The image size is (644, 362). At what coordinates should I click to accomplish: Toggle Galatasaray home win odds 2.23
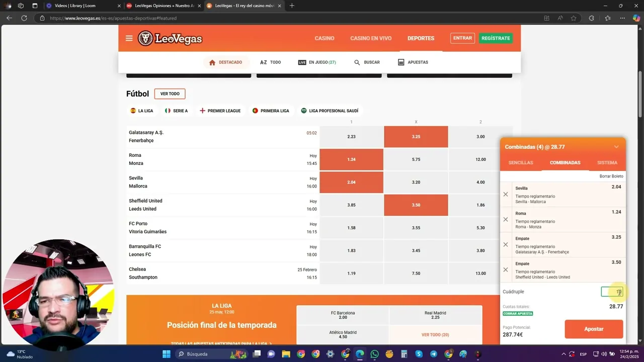pyautogui.click(x=351, y=137)
